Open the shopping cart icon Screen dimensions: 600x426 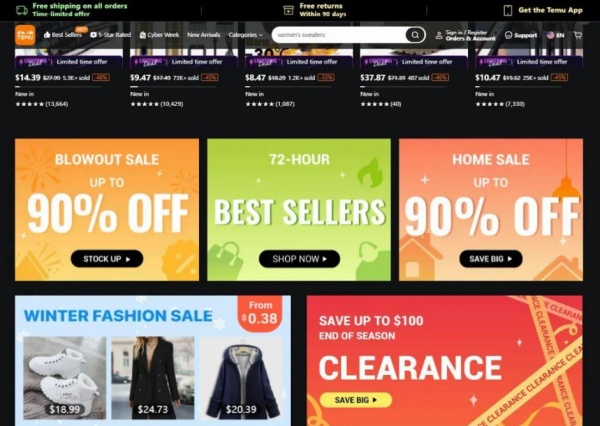[578, 35]
